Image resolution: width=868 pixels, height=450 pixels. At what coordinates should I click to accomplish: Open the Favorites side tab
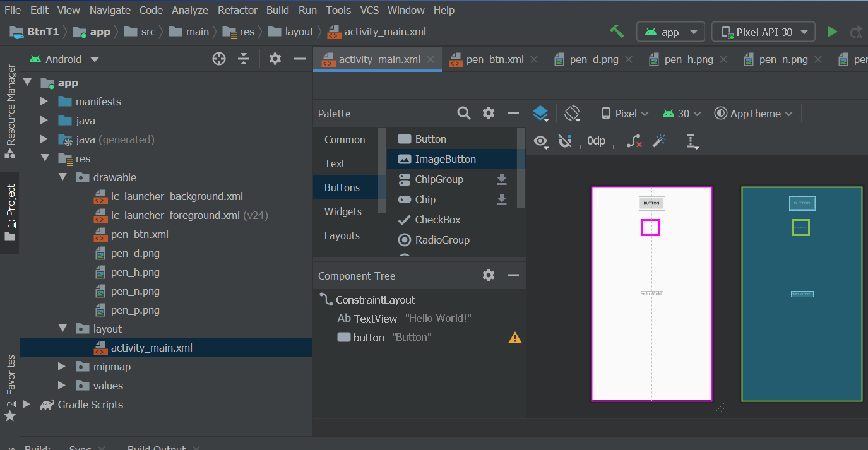pyautogui.click(x=9, y=389)
